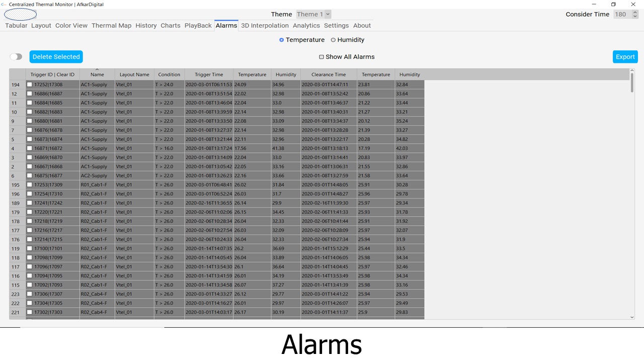Click the scrollbar up arrow
The height and width of the screenshot is (362, 644).
pyautogui.click(x=632, y=71)
